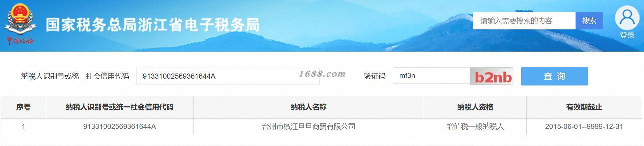Select the 纳税人资格 column header

coord(475,107)
